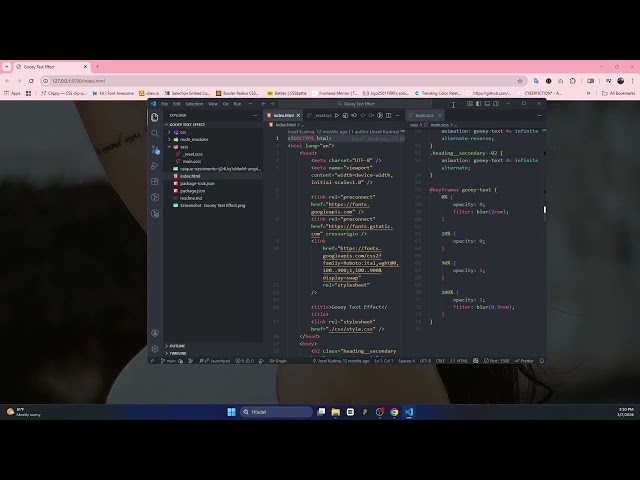640x480 pixels.
Task: Toggle the bottom panel layout icon
Action: coord(487,104)
